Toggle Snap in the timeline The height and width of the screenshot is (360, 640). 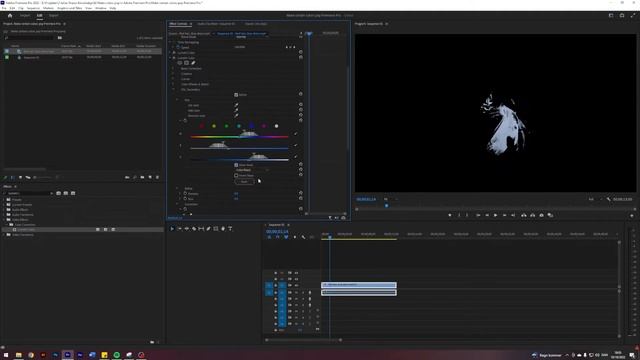[x=278, y=237]
